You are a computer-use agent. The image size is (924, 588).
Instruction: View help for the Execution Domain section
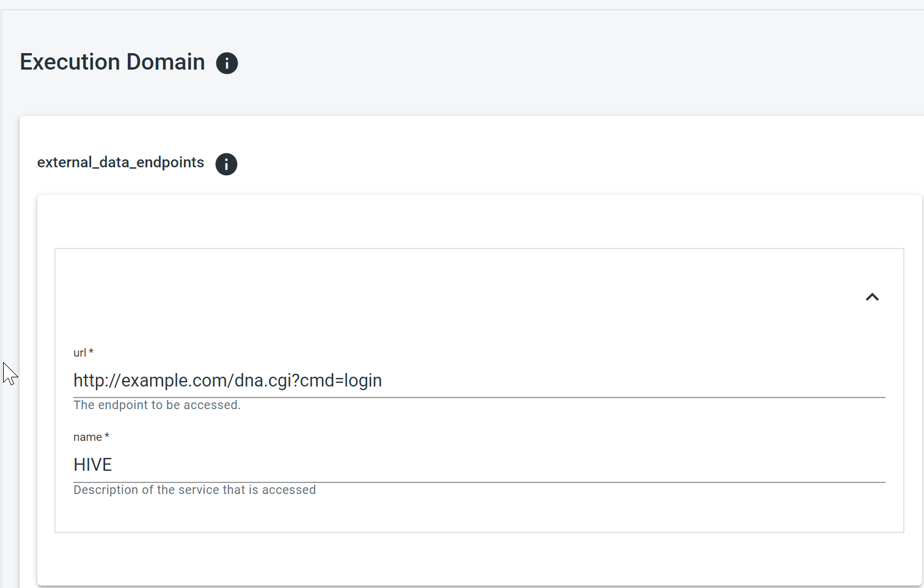[x=227, y=63]
